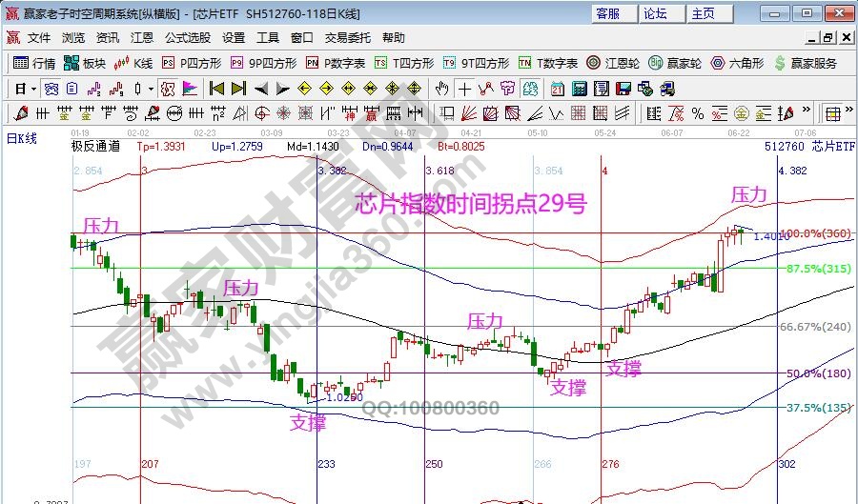Click the 赢家服务 dollar-sign icon

coord(806,63)
